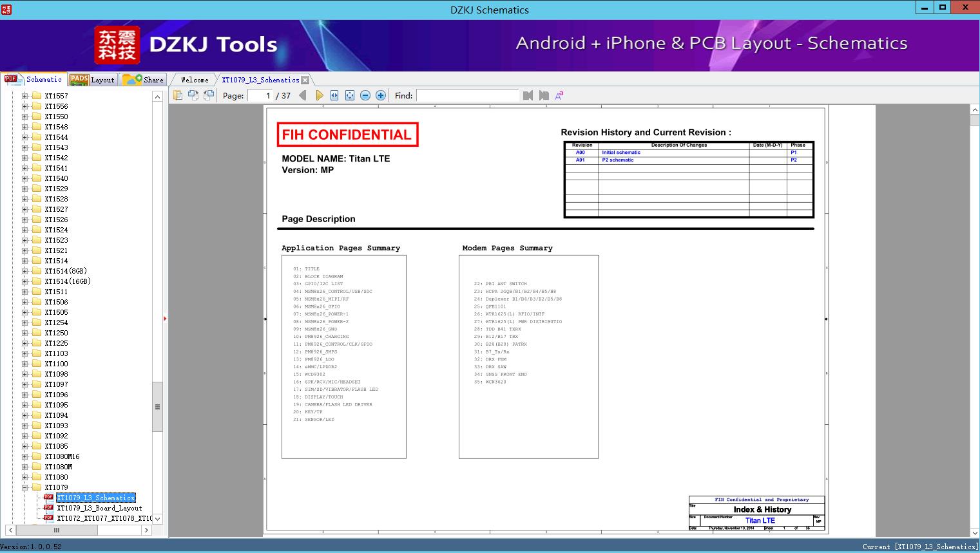Select the XT1079_L3_Schematics PDF icon in the tree
This screenshot has height=553, width=980.
coord(48,498)
